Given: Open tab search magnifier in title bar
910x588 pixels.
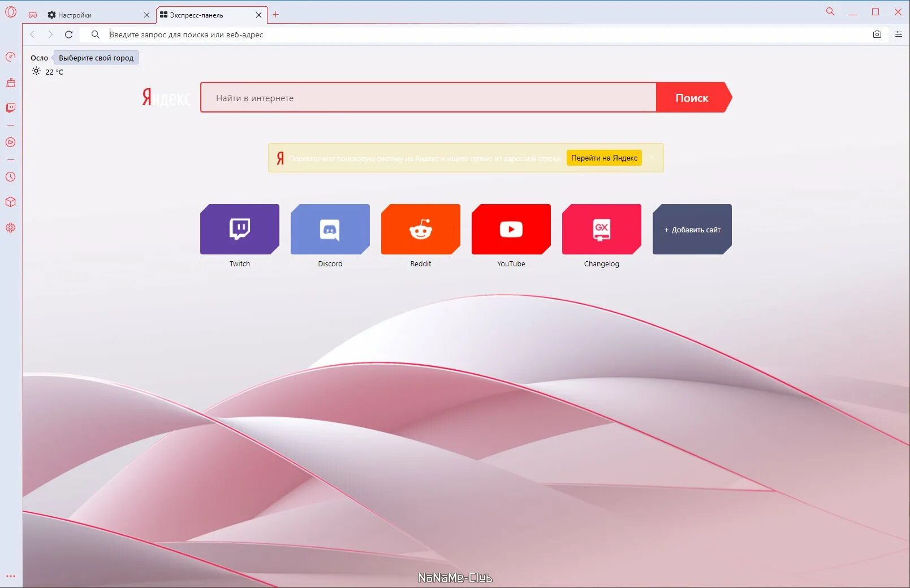Looking at the screenshot, I should (x=830, y=11).
